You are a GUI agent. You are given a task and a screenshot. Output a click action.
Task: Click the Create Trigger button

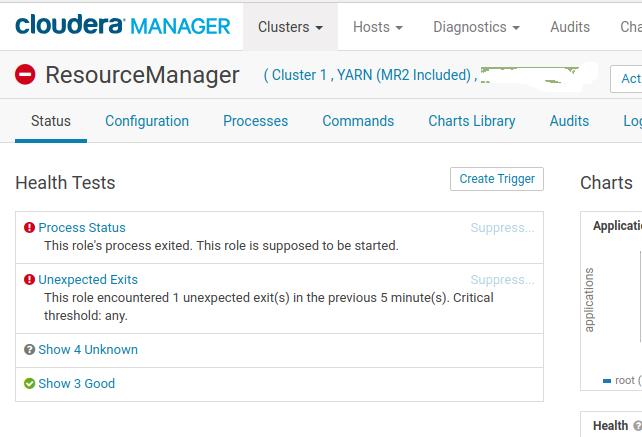pyautogui.click(x=497, y=179)
